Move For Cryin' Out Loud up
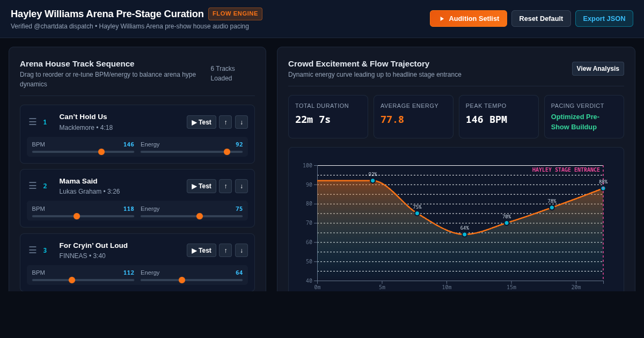 click(225, 251)
